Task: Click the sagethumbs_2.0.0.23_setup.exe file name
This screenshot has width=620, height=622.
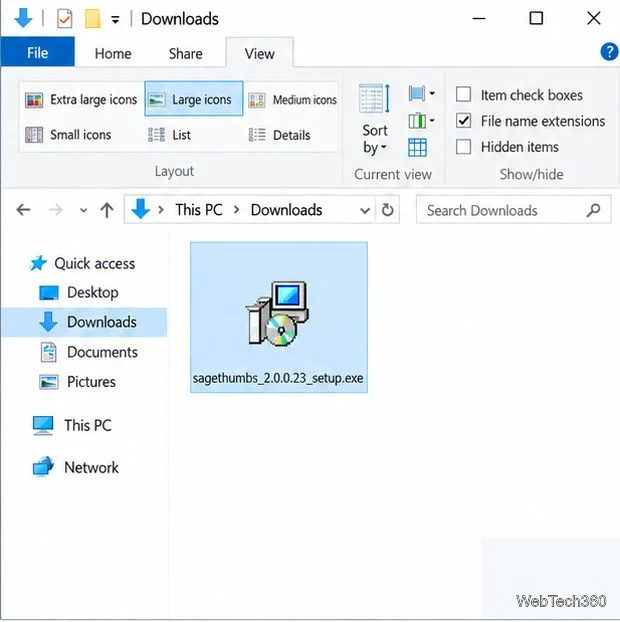Action: [278, 378]
